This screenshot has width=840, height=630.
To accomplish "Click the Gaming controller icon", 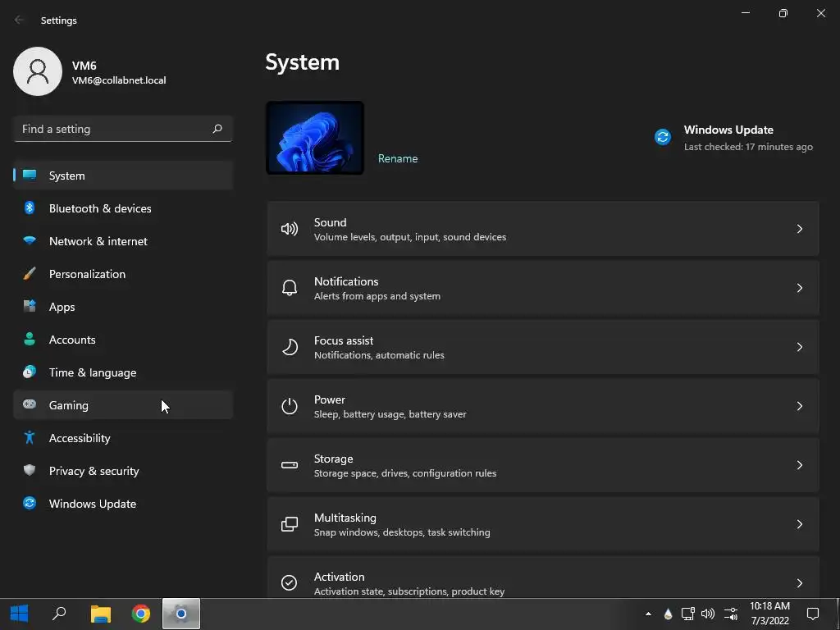I will coord(30,404).
